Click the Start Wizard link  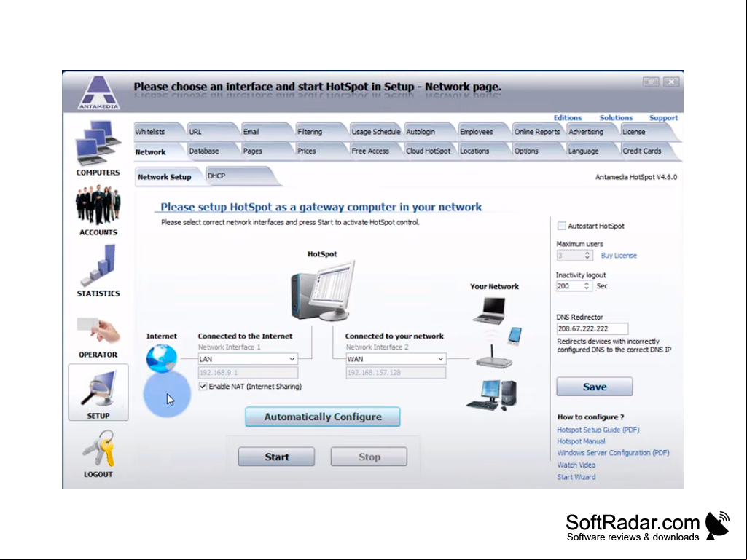[x=576, y=477]
